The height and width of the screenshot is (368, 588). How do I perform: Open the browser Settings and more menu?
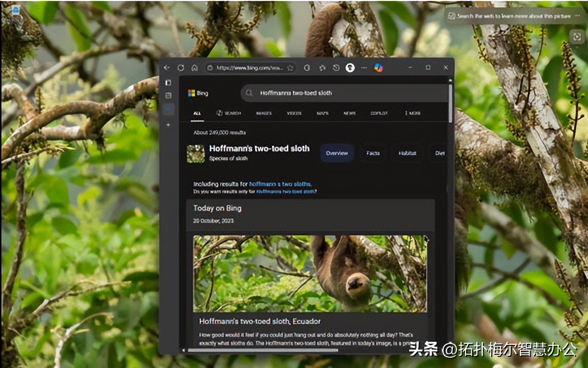pos(364,68)
